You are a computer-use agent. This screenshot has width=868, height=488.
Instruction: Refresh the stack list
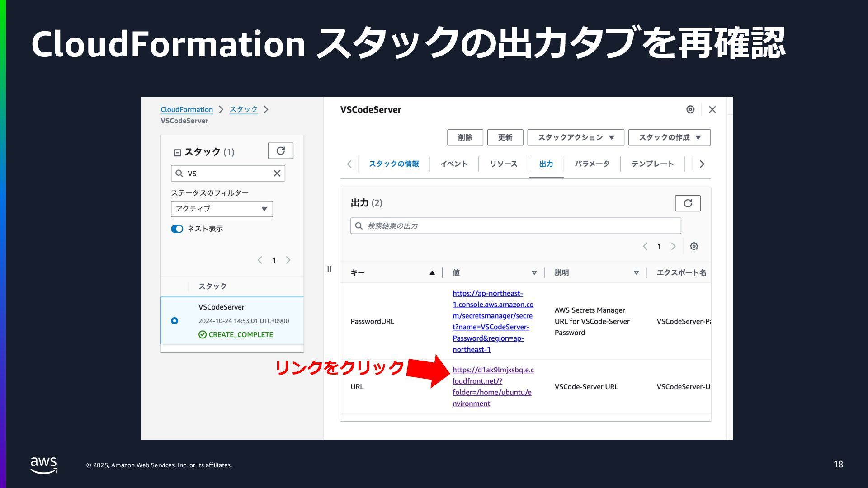[x=280, y=151]
